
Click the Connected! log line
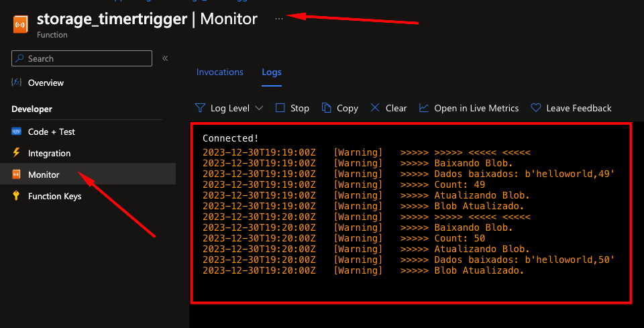pos(231,138)
